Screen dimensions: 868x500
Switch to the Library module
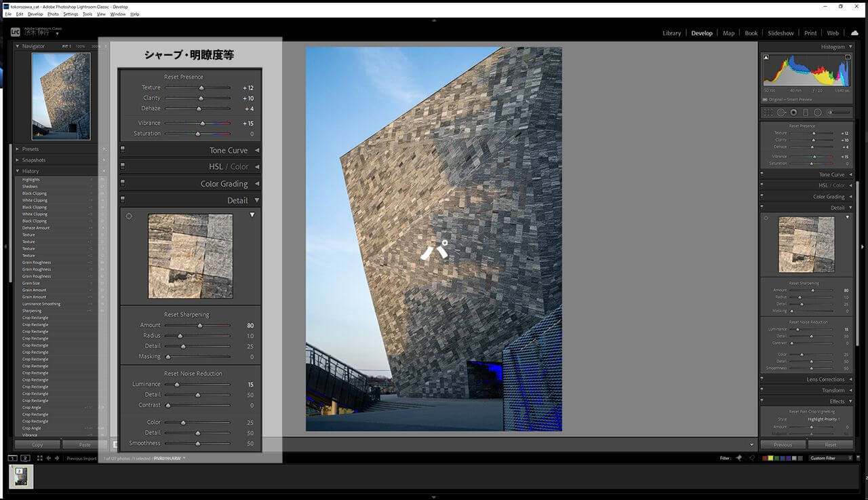(671, 33)
